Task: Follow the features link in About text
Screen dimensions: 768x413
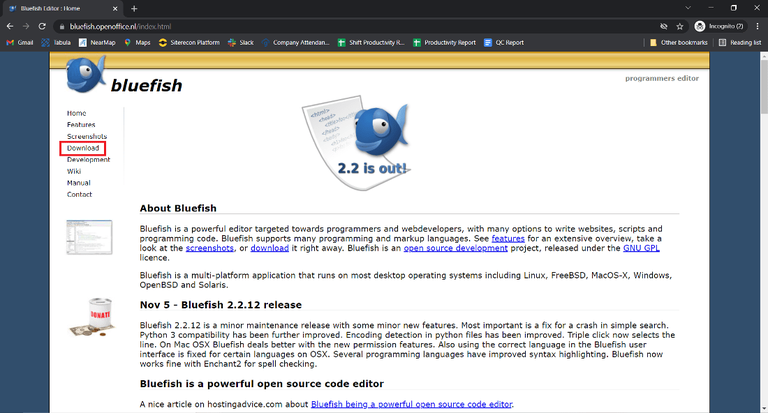Action: pyautogui.click(x=508, y=239)
